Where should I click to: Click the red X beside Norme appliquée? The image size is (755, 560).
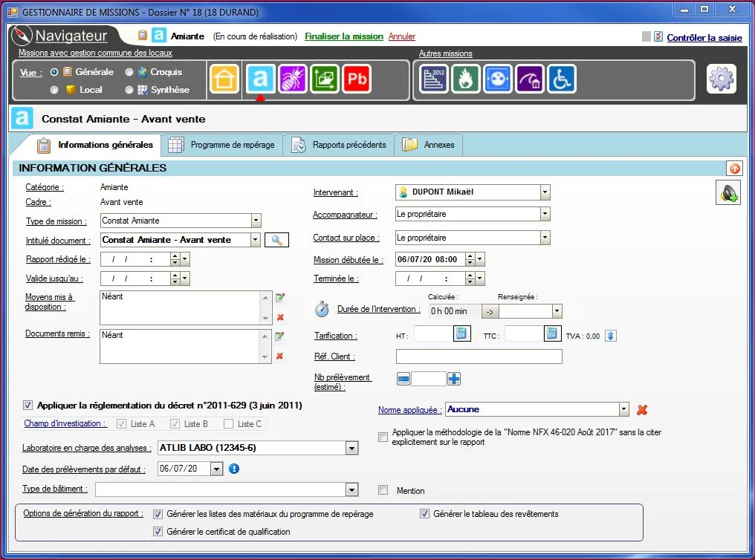(x=643, y=410)
